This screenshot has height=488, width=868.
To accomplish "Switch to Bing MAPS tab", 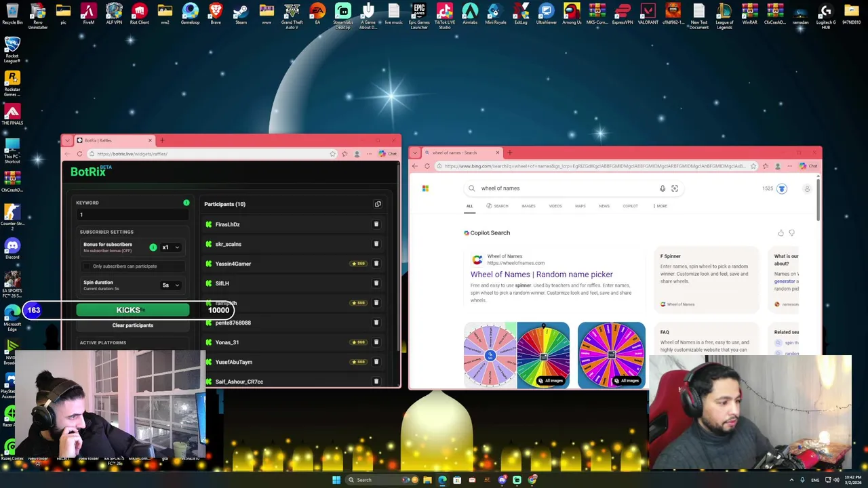I will [x=580, y=206].
